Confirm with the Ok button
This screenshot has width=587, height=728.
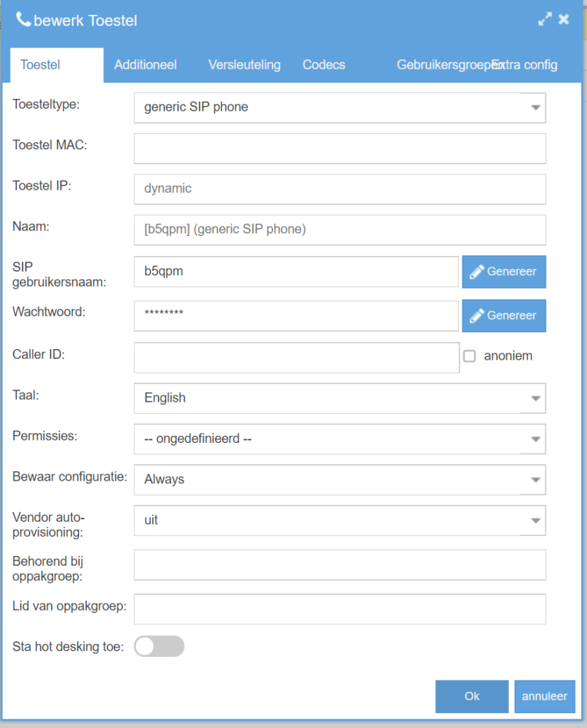coord(472,697)
